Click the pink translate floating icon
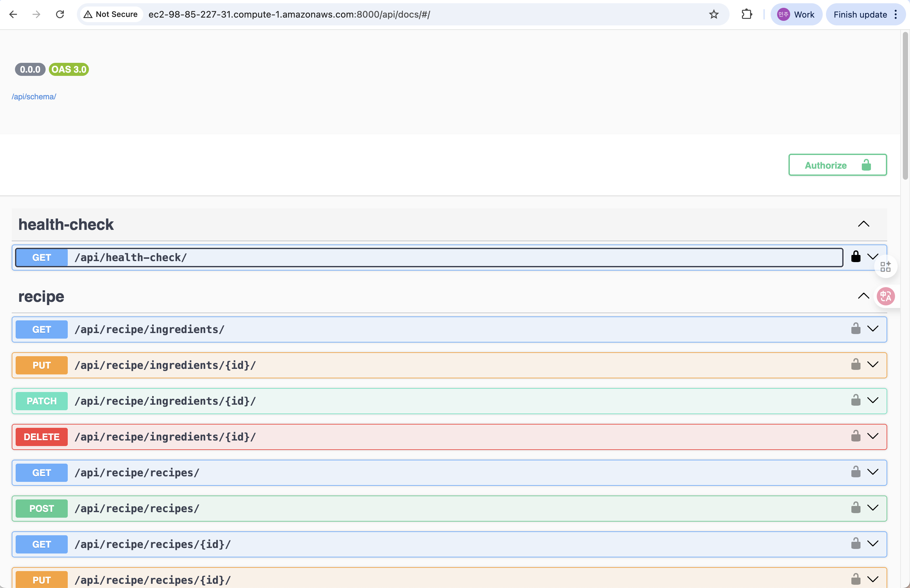 click(886, 296)
